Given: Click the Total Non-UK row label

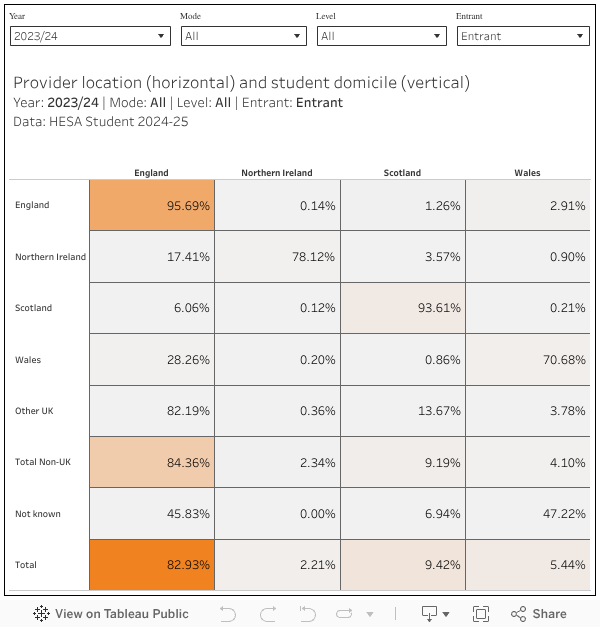Looking at the screenshot, I should pyautogui.click(x=40, y=462).
